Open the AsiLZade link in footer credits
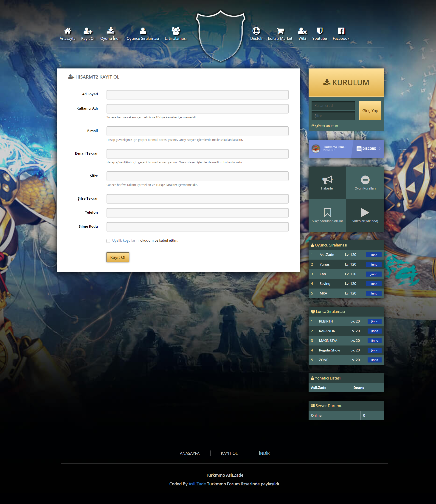Screen dimensions: 436x504 point(197,484)
